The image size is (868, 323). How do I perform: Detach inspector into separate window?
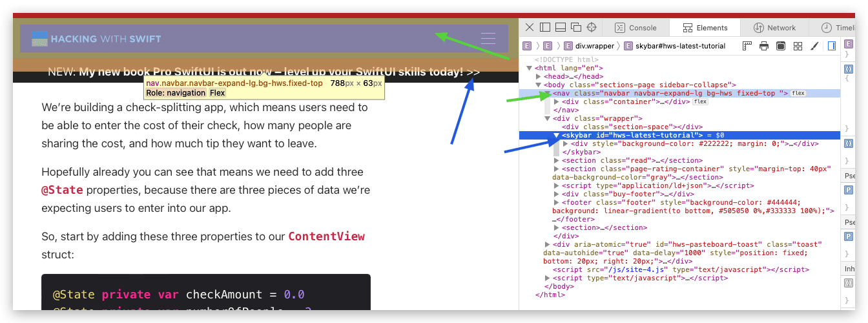pos(576,27)
